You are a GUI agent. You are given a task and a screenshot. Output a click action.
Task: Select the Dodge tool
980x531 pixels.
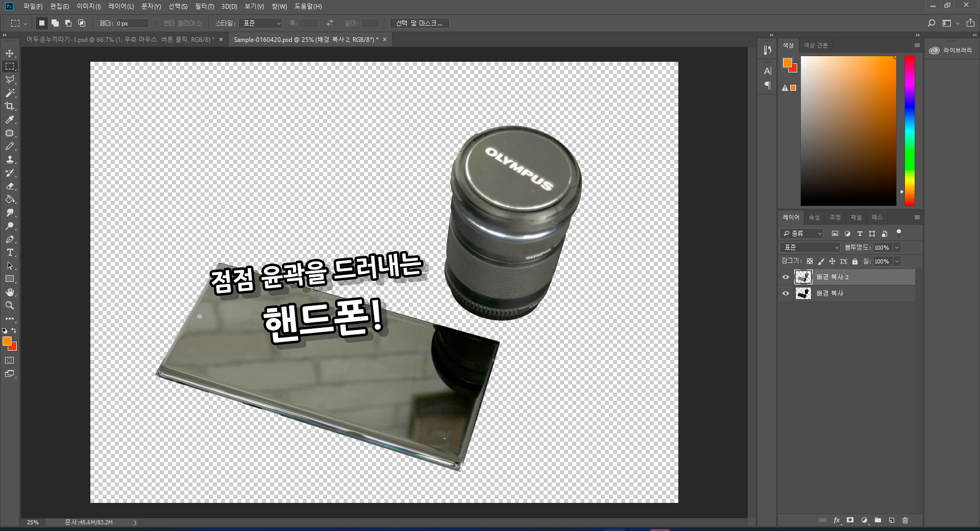[10, 226]
